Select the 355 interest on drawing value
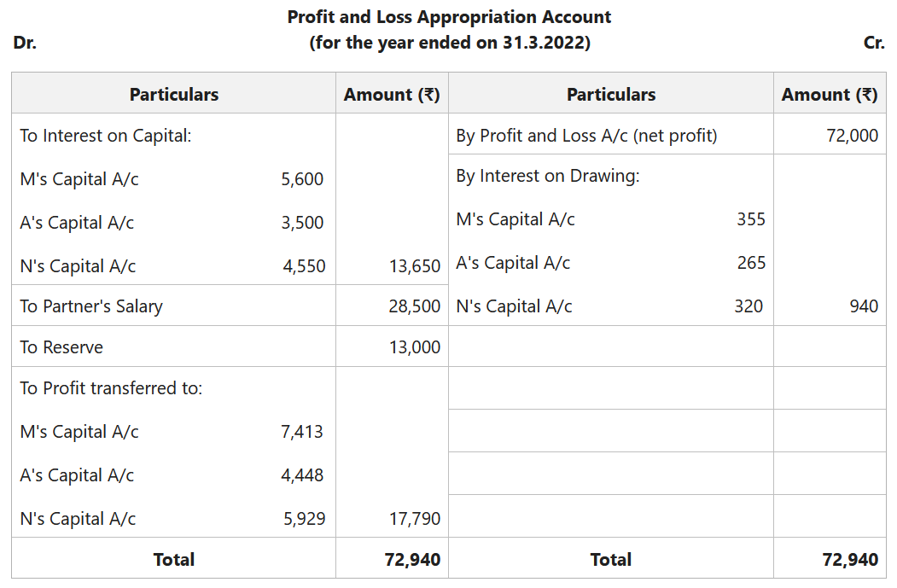Viewport: 897px width, 588px height. pos(750,219)
